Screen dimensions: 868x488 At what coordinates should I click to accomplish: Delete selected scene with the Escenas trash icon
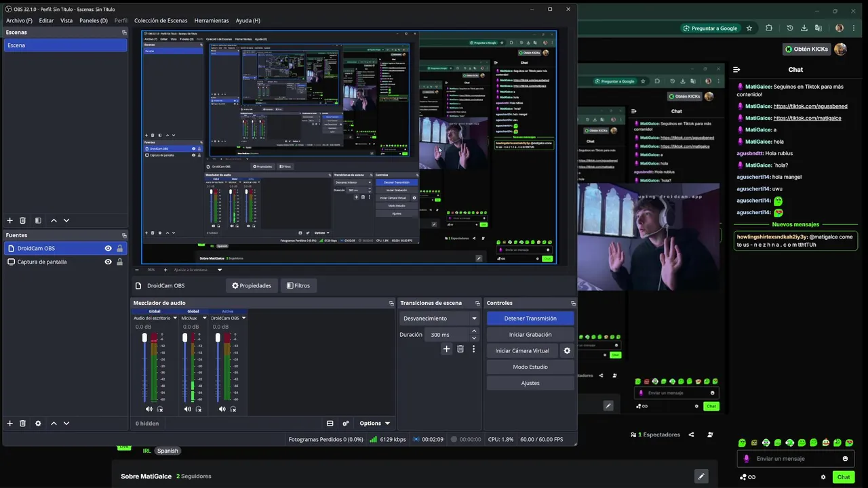click(22, 220)
